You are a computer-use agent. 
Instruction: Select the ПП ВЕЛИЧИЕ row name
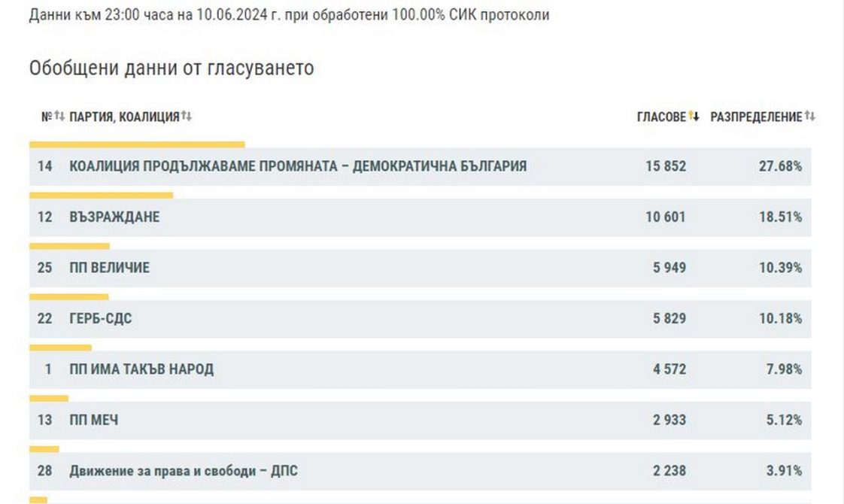coord(110,268)
